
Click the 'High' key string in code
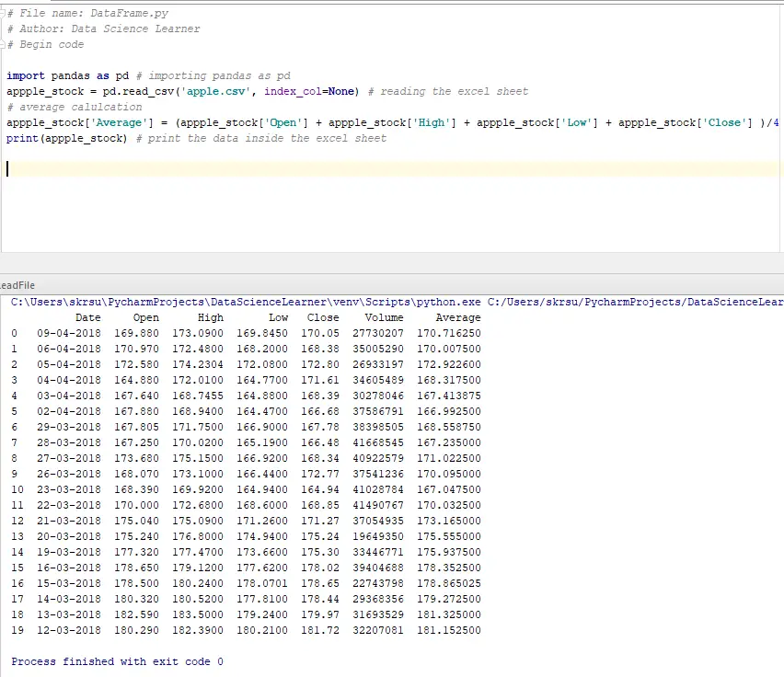431,123
